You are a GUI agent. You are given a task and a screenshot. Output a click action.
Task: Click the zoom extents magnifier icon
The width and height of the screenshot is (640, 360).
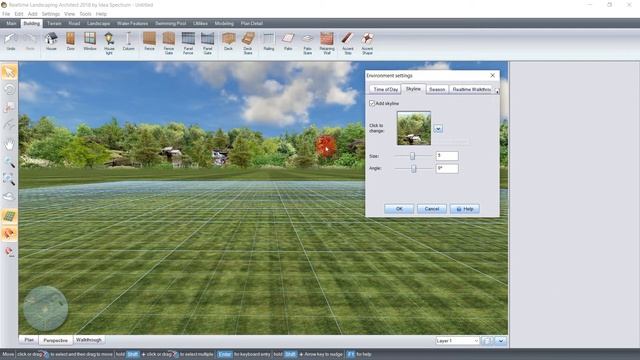[x=9, y=179]
